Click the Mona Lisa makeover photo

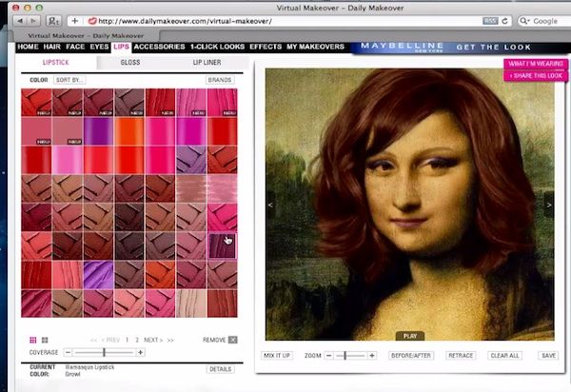tap(409, 205)
